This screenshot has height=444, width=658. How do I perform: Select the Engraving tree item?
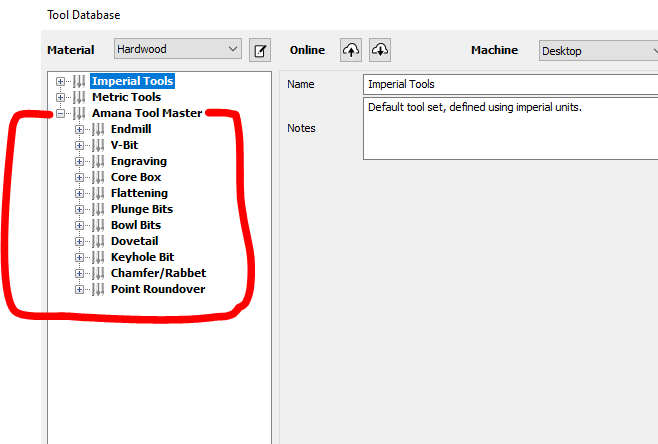point(139,161)
